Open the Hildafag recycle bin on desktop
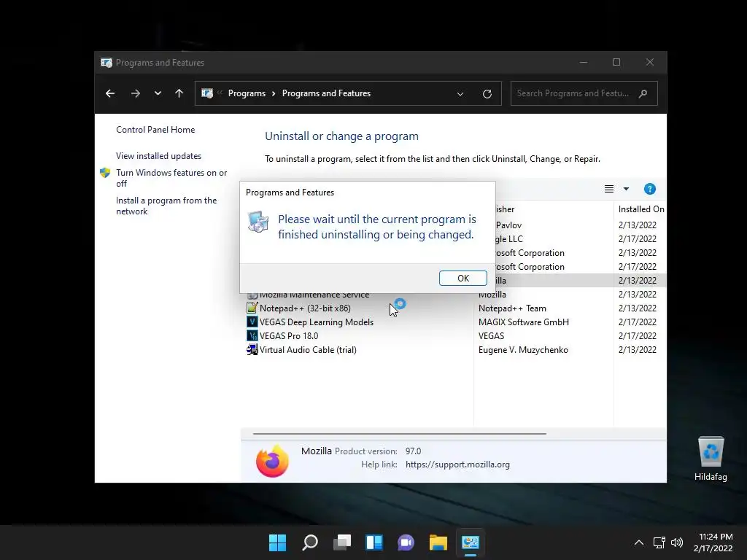Image resolution: width=747 pixels, height=560 pixels. click(x=711, y=459)
